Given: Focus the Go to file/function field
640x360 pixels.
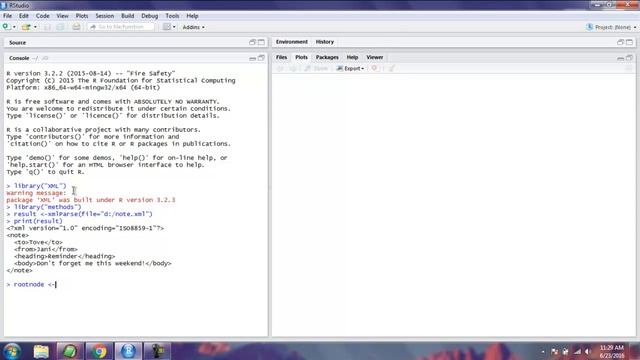Looking at the screenshot, I should pyautogui.click(x=121, y=27).
